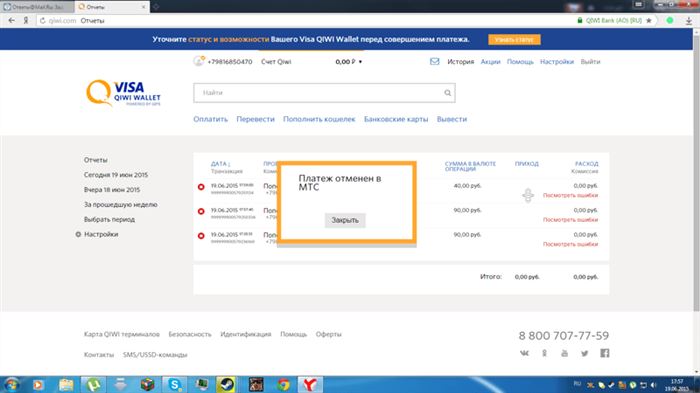Image resolution: width=700 pixels, height=393 pixels.
Task: Open the Пополнить кошелек tab
Action: pyautogui.click(x=319, y=119)
